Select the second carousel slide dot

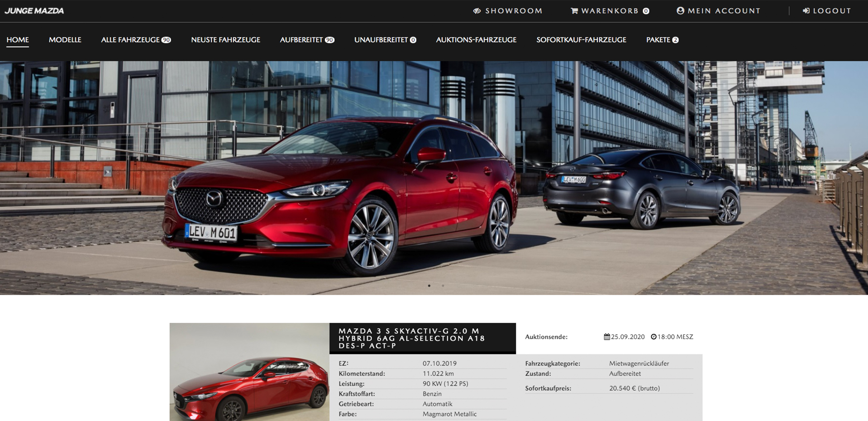(x=443, y=286)
